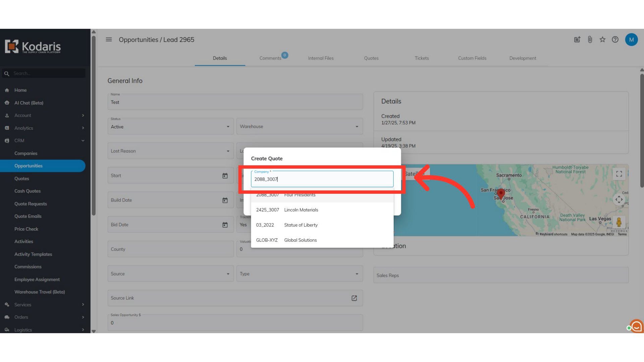
Task: Switch to the Quotes tab
Action: coord(371,58)
